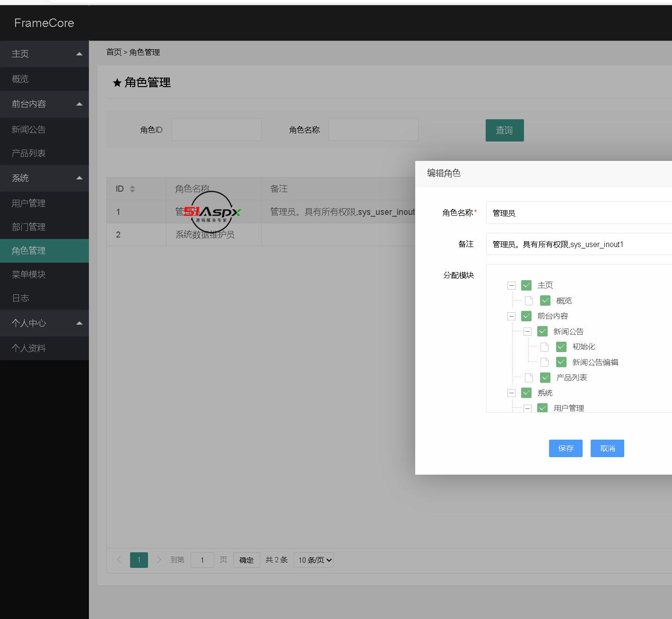Uncheck the 前台内容 module checkbox
Screen dimensions: 672x619
526,316
